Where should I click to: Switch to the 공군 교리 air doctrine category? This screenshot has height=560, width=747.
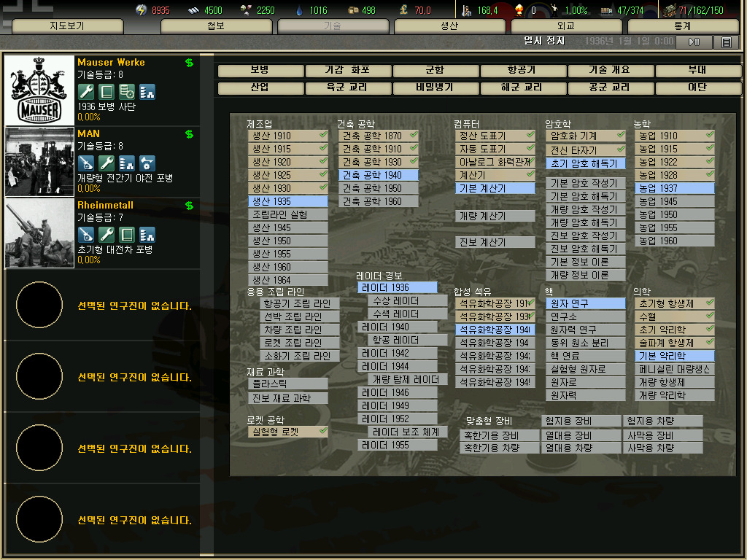pos(611,88)
